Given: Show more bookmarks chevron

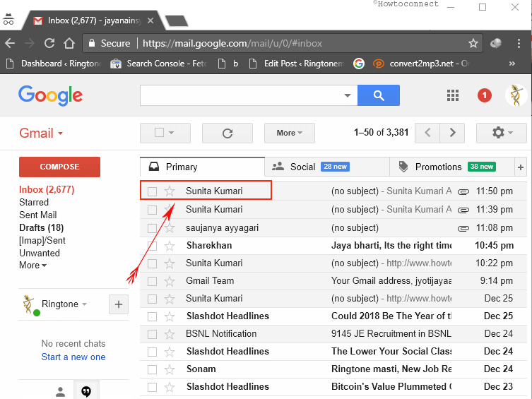Looking at the screenshot, I should (x=512, y=64).
